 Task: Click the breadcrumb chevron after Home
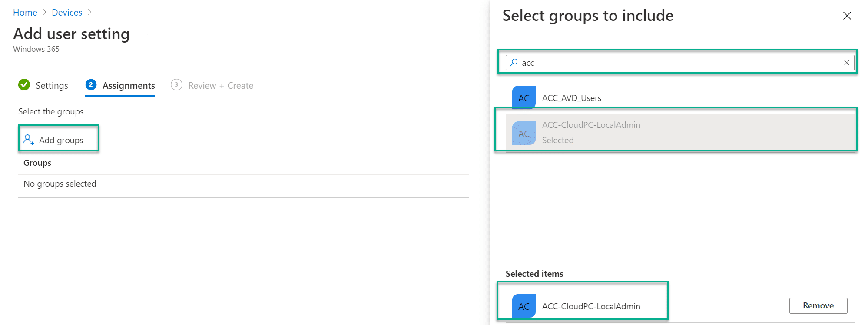click(44, 13)
